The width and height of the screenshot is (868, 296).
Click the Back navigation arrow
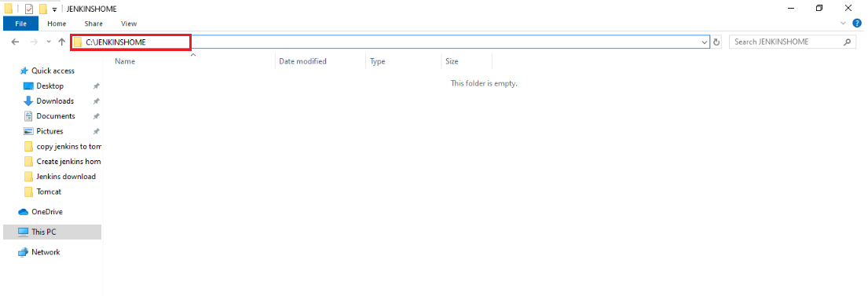pyautogui.click(x=15, y=42)
